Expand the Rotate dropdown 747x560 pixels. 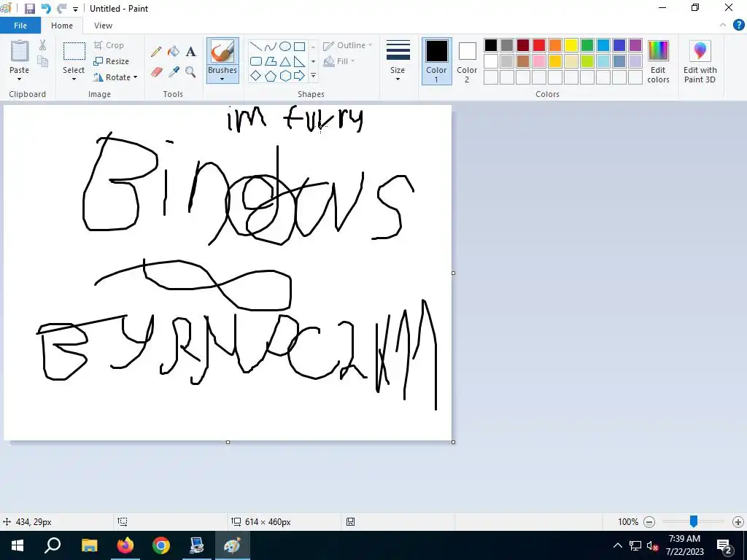coord(135,77)
